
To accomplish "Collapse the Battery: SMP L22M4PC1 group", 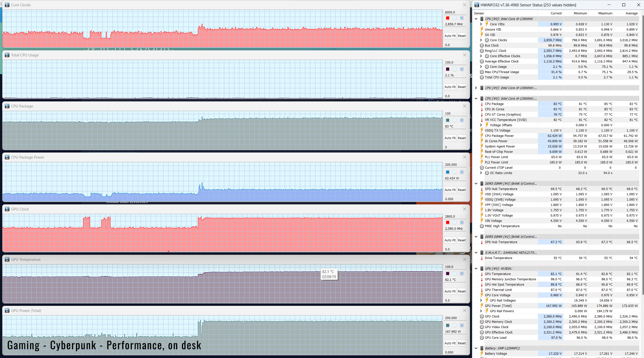I will 476,348.
